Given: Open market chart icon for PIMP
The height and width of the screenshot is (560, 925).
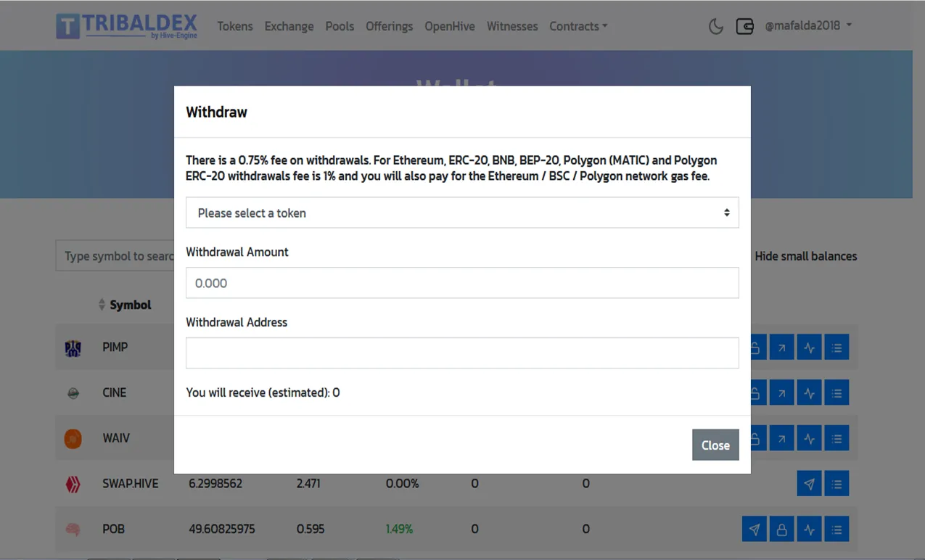Looking at the screenshot, I should coord(809,347).
